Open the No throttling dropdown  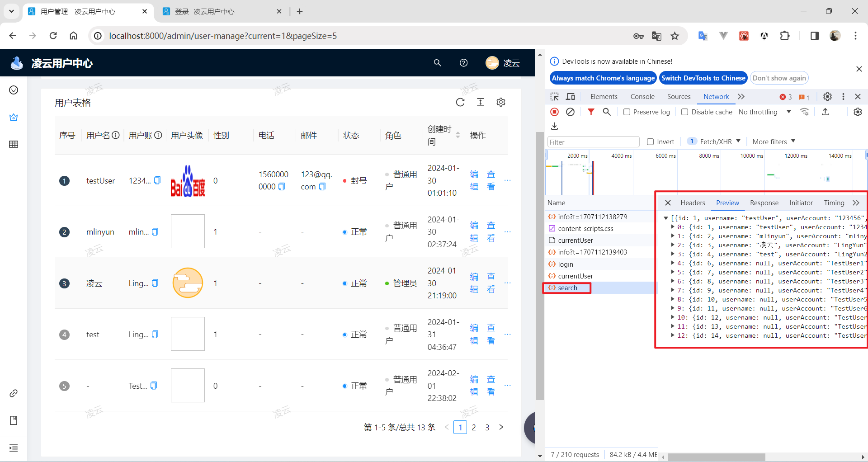764,112
